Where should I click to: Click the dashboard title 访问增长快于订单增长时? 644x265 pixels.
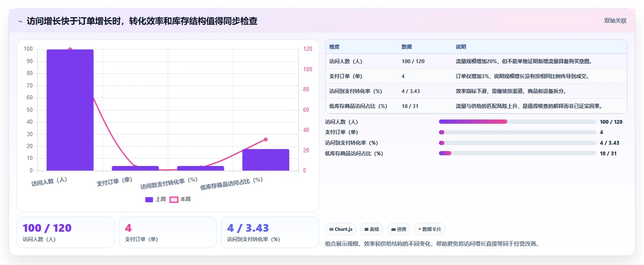click(x=142, y=21)
